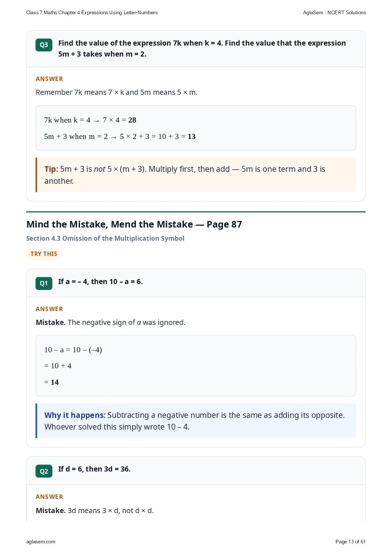Click the Why it happens explanation box
Screen dimensions: 392x555
[x=196, y=421]
